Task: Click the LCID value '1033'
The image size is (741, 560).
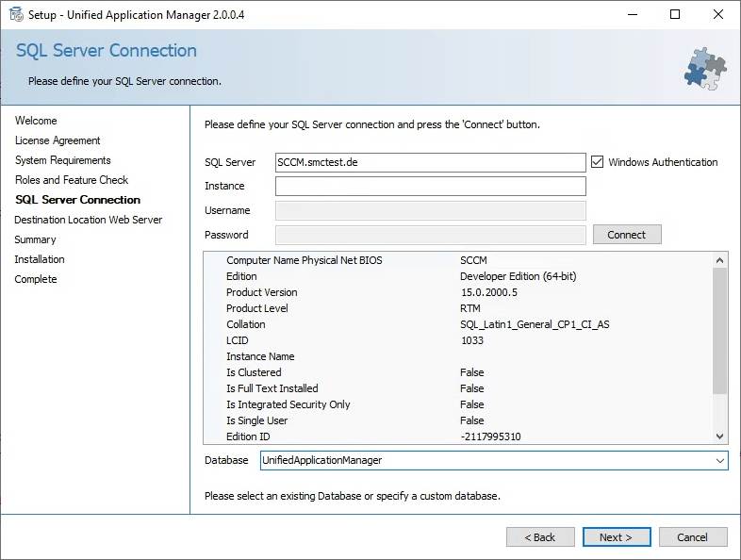Action: tap(472, 340)
